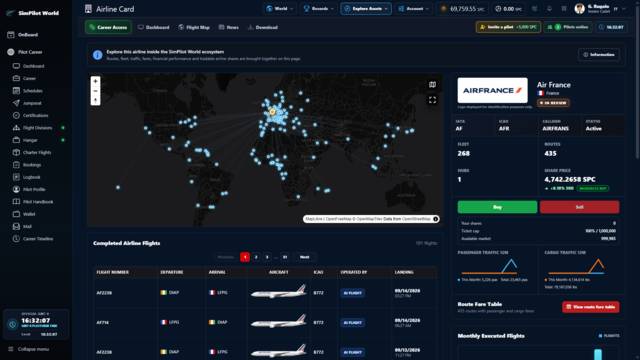Click the 69,759.55 SPC balance

[462, 9]
